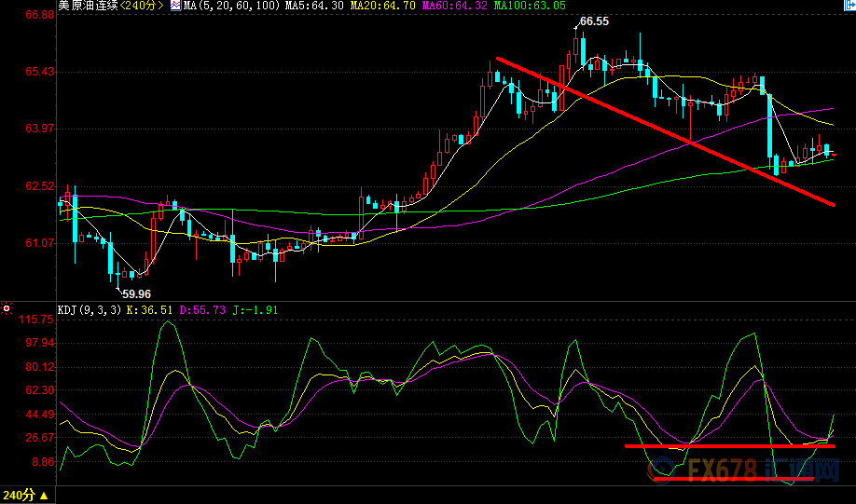Click the 26.67 KDJ axis label
This screenshot has width=856, height=504.
[x=40, y=438]
